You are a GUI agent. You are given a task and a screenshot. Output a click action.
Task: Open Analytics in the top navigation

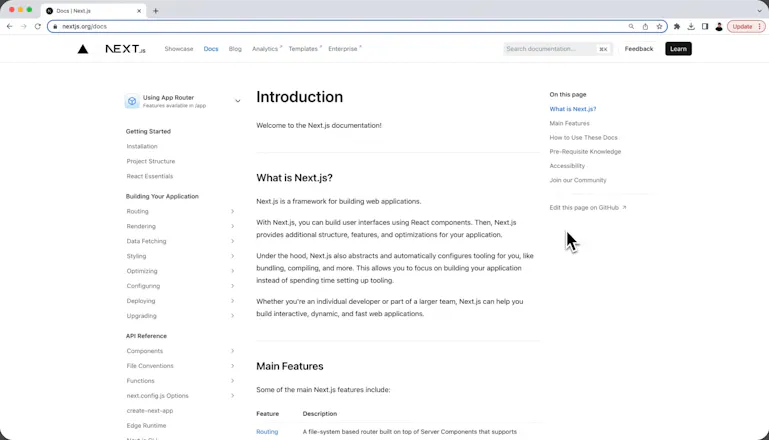pyautogui.click(x=266, y=49)
